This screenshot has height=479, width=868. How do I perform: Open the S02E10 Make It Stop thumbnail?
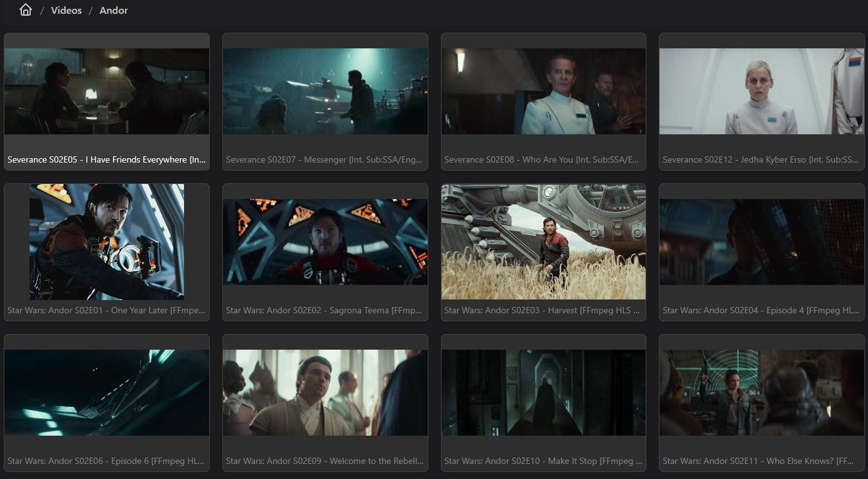[x=543, y=393]
